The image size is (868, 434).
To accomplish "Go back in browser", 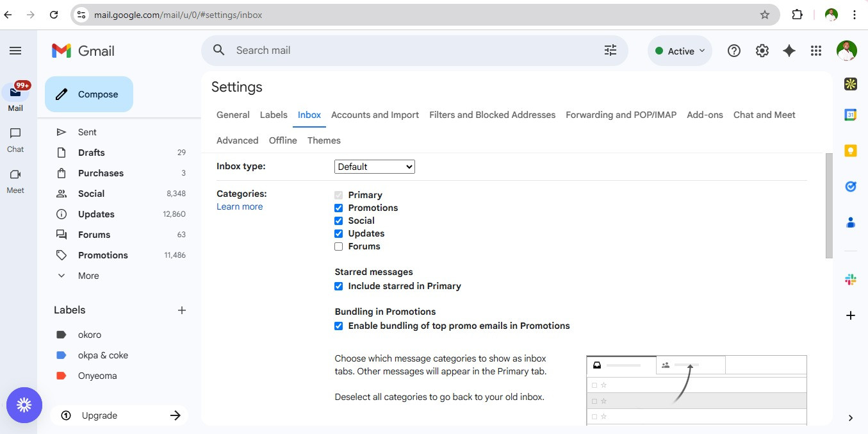I will coord(8,15).
